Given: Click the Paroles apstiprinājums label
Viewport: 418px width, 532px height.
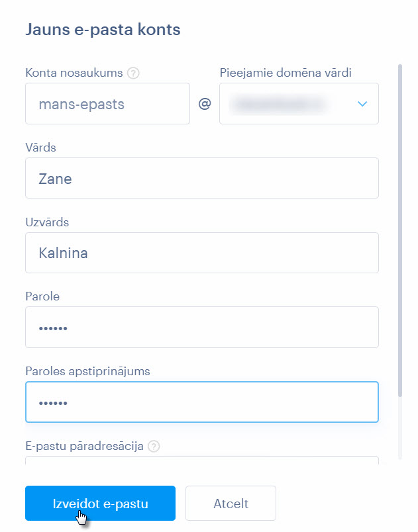Looking at the screenshot, I should [x=87, y=371].
